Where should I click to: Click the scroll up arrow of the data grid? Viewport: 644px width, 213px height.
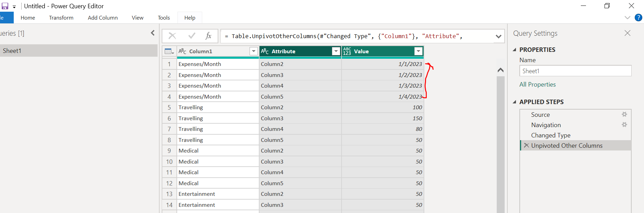(x=501, y=70)
